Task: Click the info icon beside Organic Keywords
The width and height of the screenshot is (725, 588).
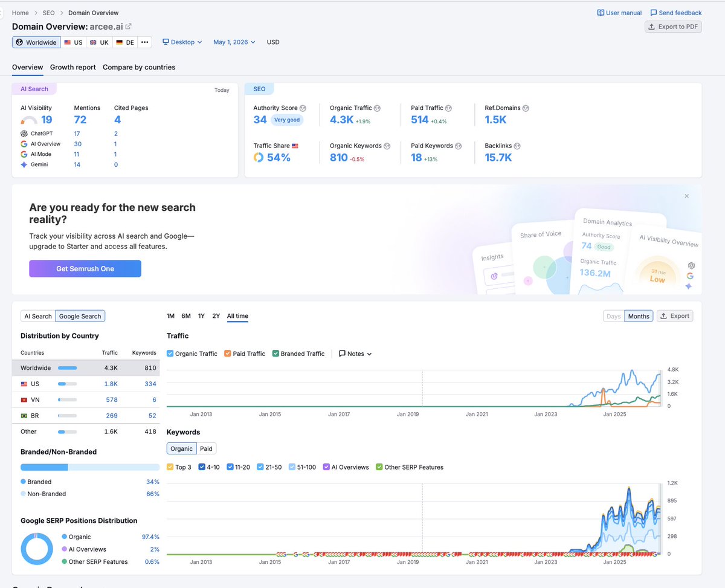Action: coord(387,146)
